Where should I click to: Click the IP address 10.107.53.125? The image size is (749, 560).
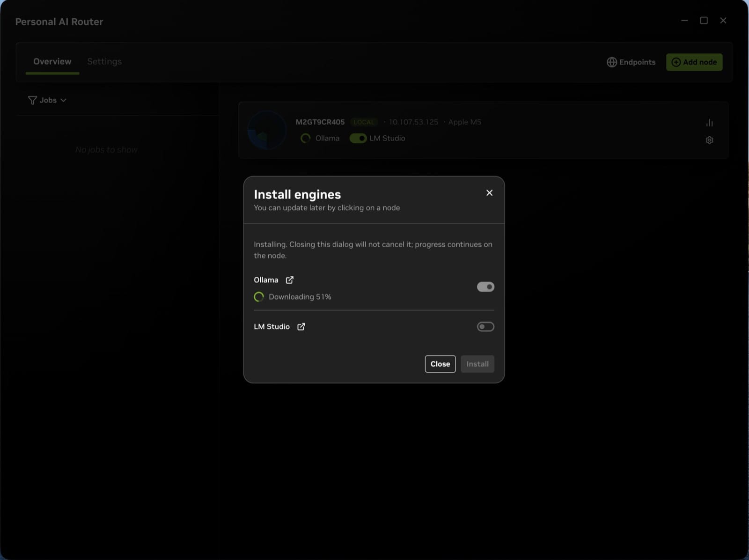[x=413, y=122]
